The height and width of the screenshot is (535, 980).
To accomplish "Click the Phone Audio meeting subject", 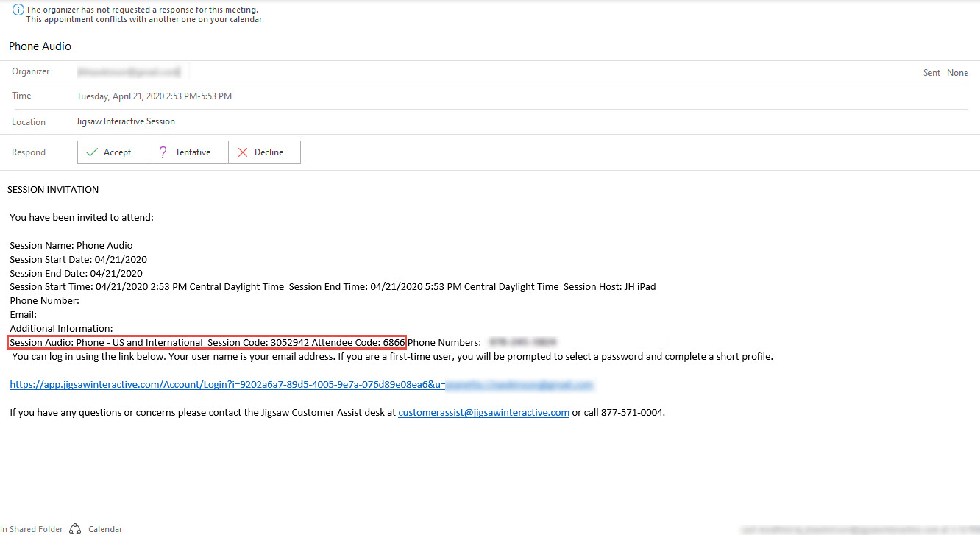I will click(40, 46).
